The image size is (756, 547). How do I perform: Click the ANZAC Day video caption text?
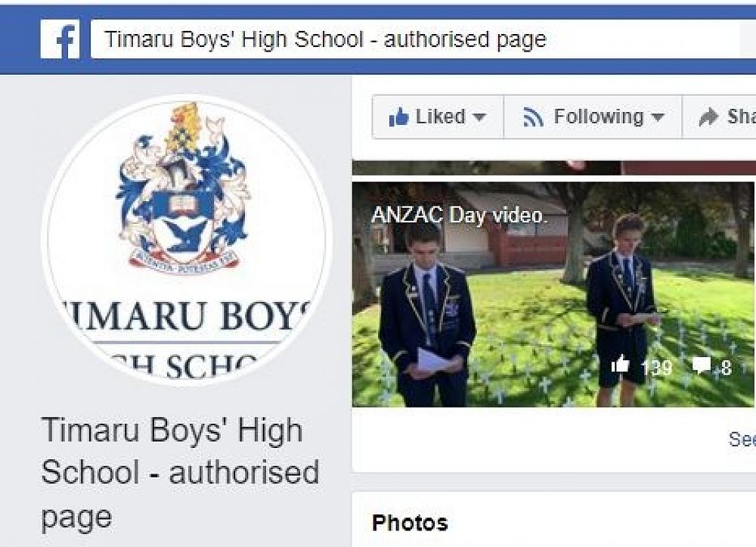pos(460,215)
